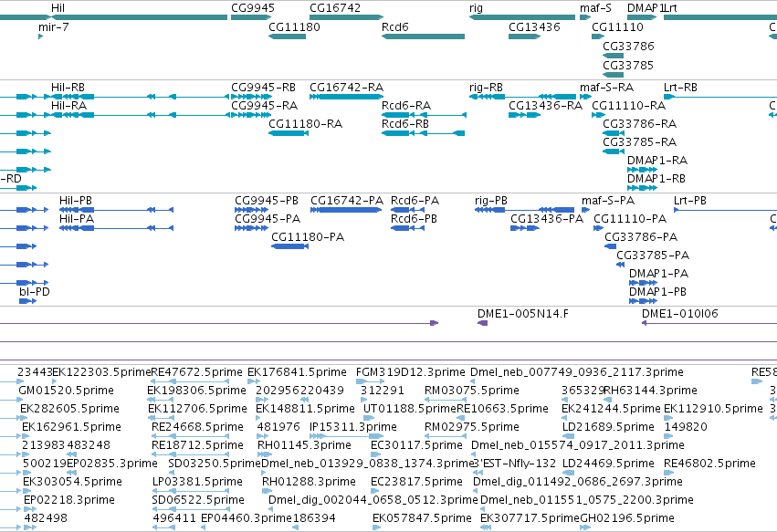Click the Rcd6-PA protein feature
This screenshot has width=777, height=532.
(x=407, y=210)
